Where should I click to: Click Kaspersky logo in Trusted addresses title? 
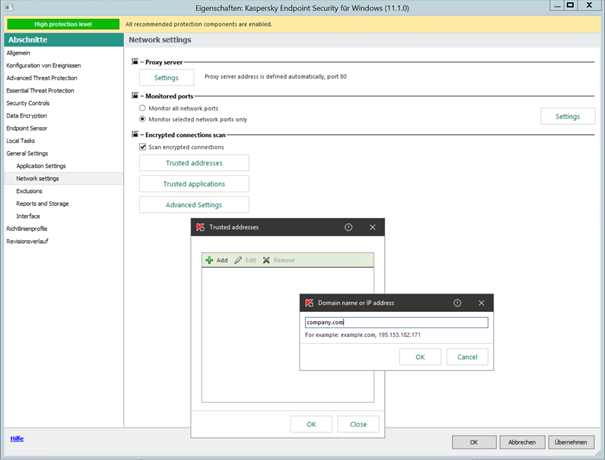point(200,227)
